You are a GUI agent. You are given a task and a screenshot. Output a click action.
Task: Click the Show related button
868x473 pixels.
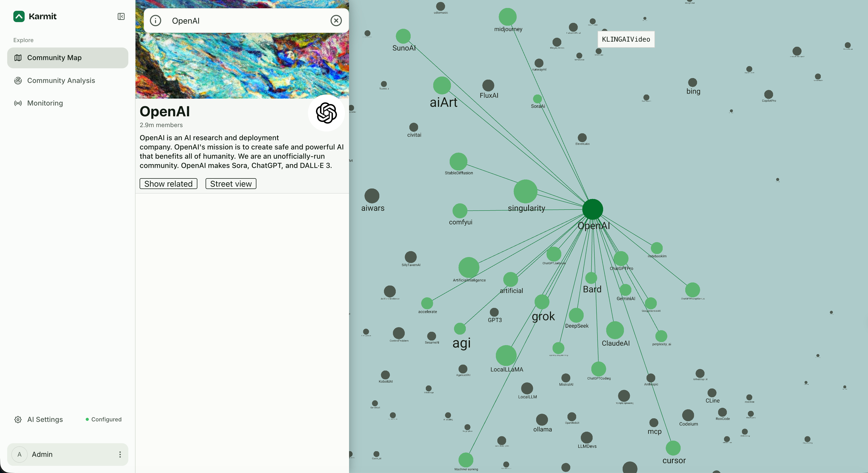tap(168, 184)
